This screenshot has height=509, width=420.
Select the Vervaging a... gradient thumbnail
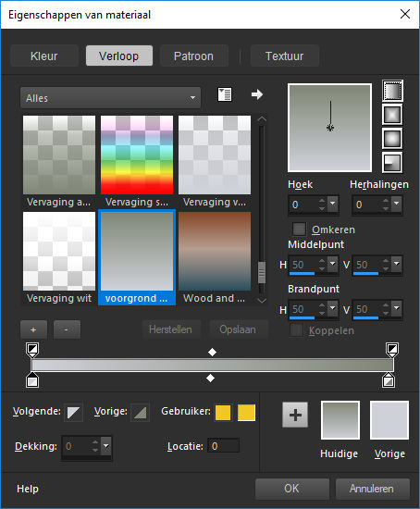point(59,155)
